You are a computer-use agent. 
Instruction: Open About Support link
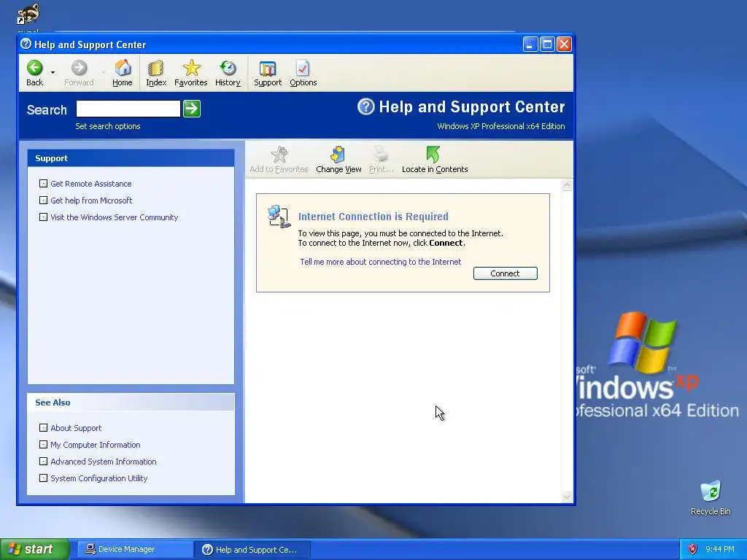coord(76,428)
